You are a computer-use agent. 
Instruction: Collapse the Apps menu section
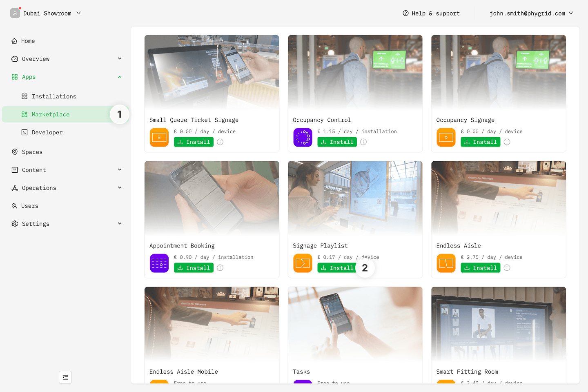click(x=120, y=77)
